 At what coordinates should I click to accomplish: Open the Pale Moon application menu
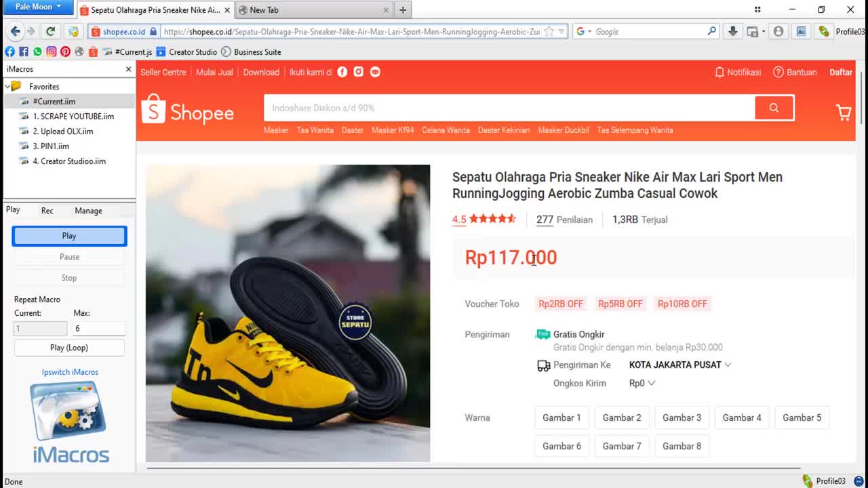37,7
